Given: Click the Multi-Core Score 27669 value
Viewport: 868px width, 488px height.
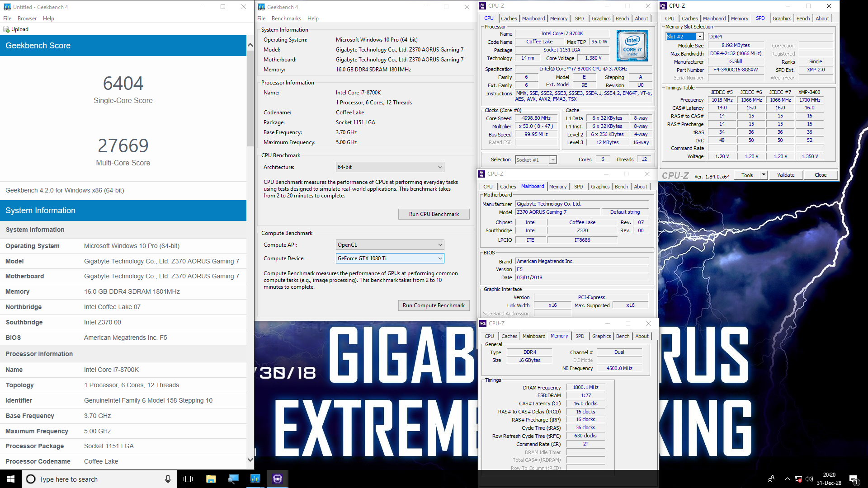Looking at the screenshot, I should point(123,145).
